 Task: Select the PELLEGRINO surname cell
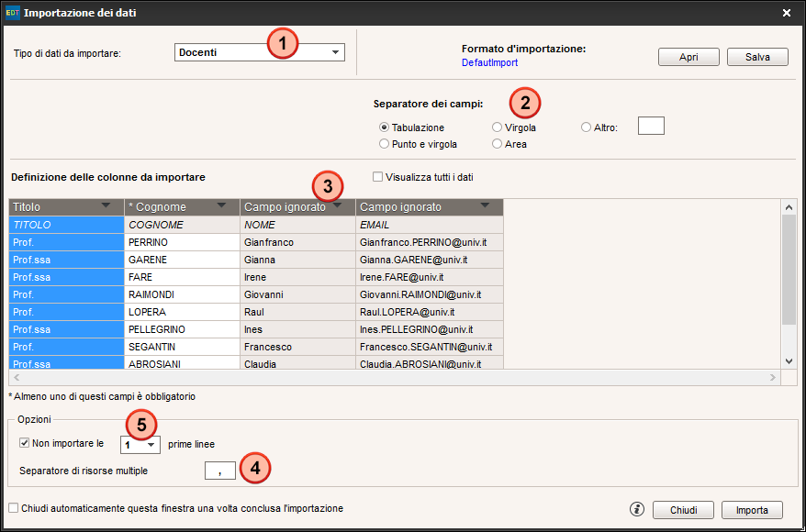click(182, 329)
